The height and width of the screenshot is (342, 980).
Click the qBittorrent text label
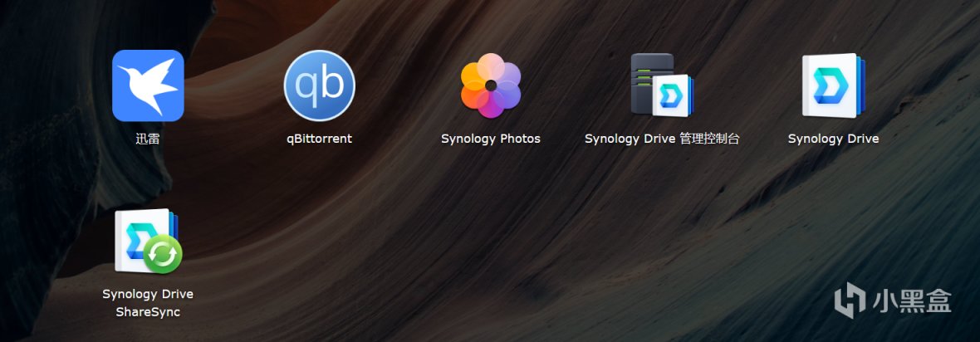click(320, 139)
